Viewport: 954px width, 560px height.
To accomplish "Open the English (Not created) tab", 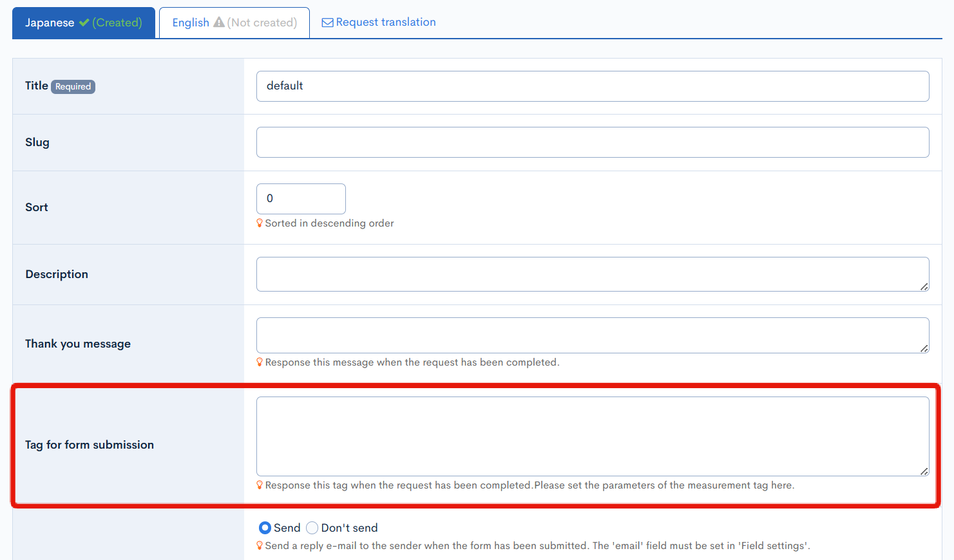I will 234,23.
